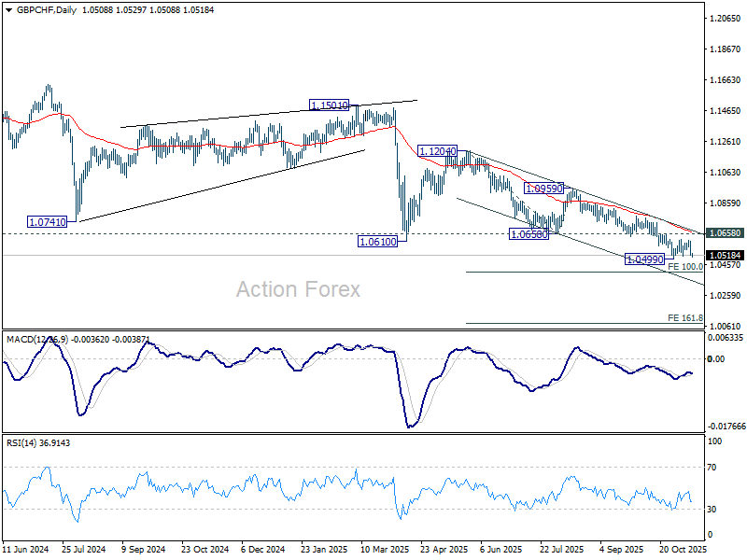
Task: Click the 1.06580 support label box
Action: click(x=529, y=234)
